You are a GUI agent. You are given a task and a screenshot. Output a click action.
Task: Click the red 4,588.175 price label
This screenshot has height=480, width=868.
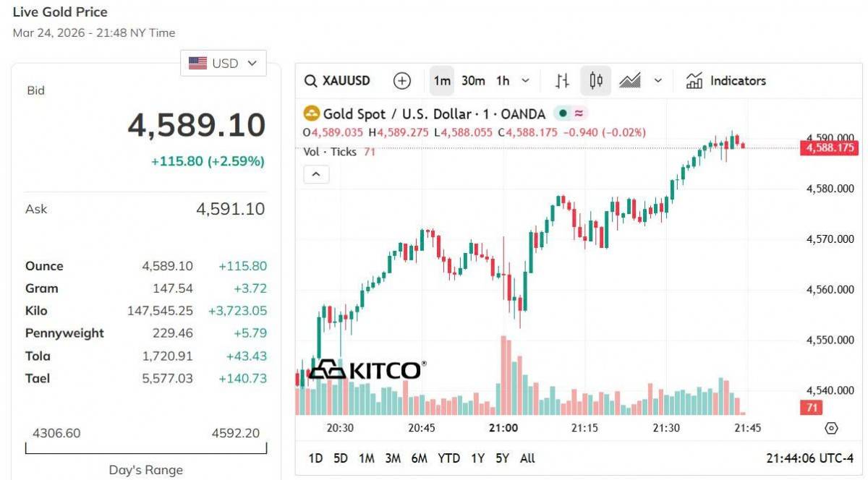[x=828, y=148]
